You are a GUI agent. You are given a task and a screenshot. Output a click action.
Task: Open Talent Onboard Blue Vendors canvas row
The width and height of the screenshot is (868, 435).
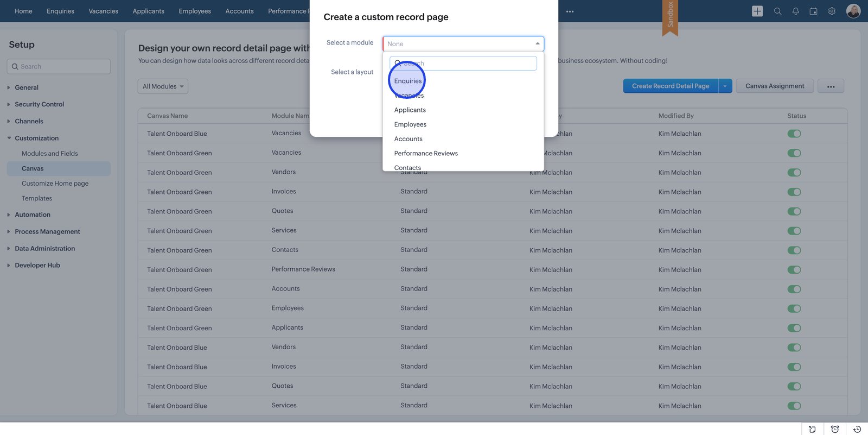[493, 348]
